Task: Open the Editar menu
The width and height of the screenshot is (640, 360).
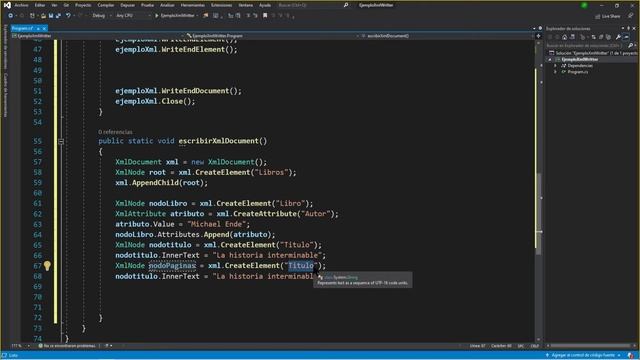Action: 40,5
